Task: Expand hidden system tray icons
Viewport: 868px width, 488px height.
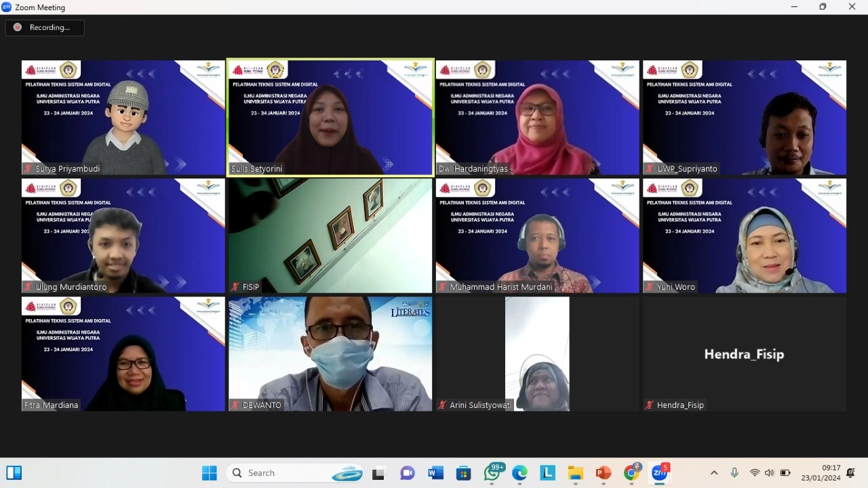Action: click(714, 473)
